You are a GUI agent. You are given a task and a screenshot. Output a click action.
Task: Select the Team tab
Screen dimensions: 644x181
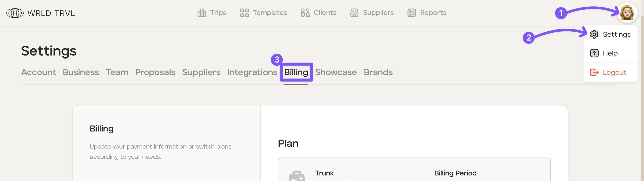coord(117,72)
